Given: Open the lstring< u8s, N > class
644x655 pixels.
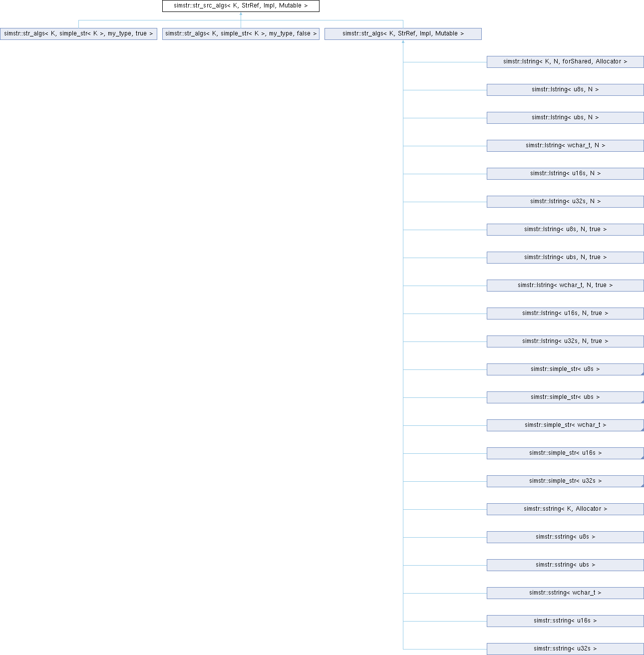Looking at the screenshot, I should tap(565, 90).
